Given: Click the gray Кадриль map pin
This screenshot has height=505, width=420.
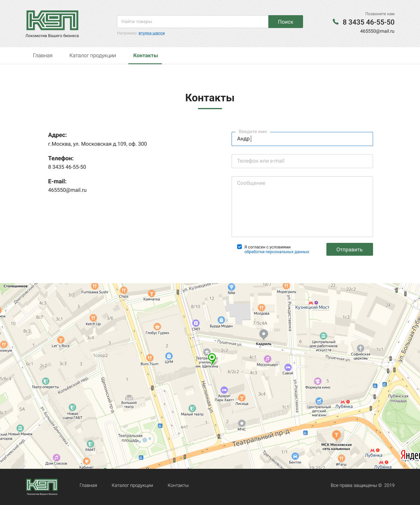Looking at the screenshot, I should tap(264, 335).
